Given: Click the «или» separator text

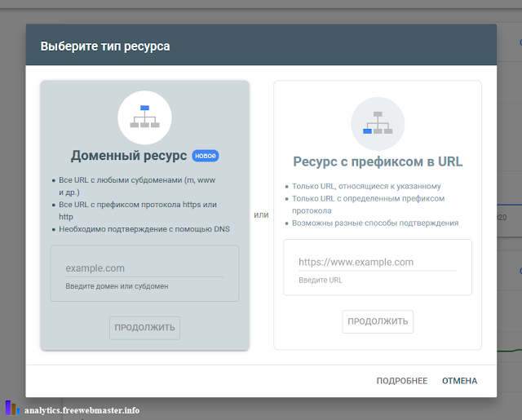Looking at the screenshot, I should (261, 215).
